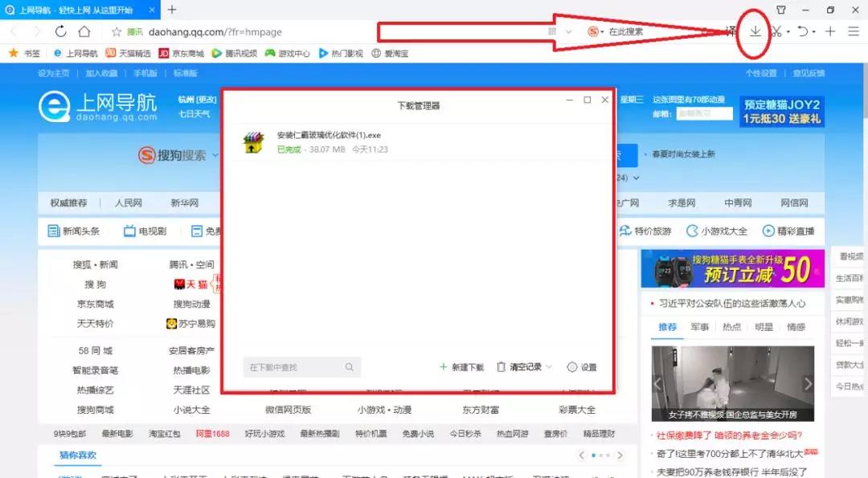Open the 京东商城 bookmark in bookmarks bar
This screenshot has height=478, width=868.
181,54
